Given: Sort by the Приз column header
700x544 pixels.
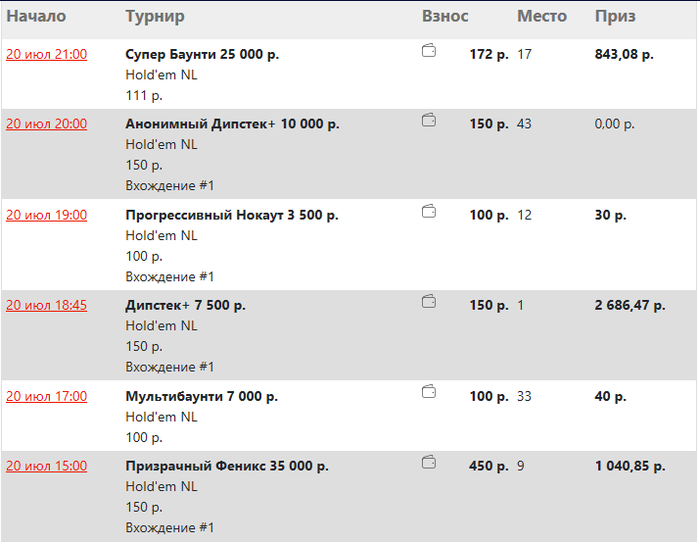Looking at the screenshot, I should [x=615, y=17].
